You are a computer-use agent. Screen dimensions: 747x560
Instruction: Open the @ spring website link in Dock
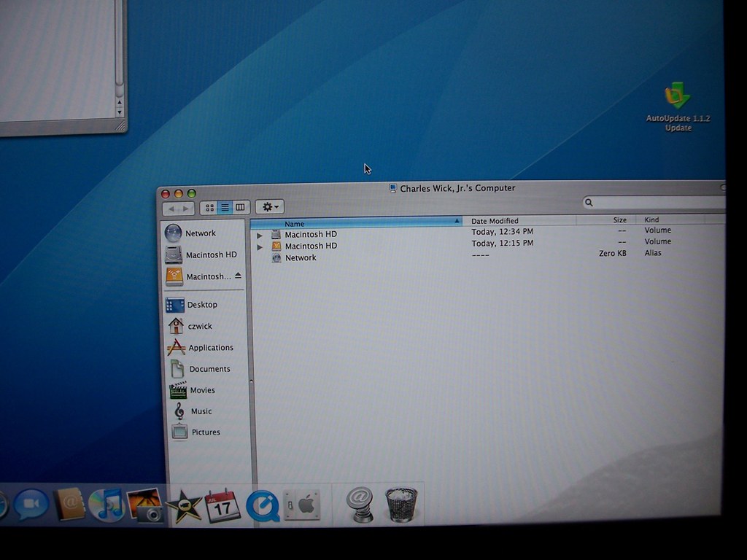[360, 505]
